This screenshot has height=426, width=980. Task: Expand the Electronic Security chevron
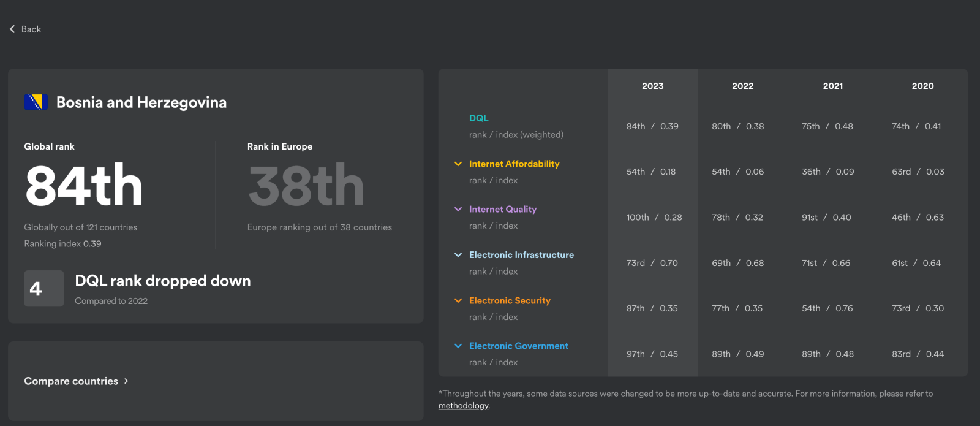point(458,300)
